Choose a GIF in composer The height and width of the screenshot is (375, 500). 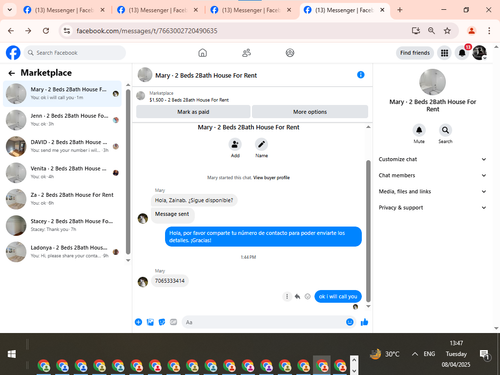[x=173, y=322]
